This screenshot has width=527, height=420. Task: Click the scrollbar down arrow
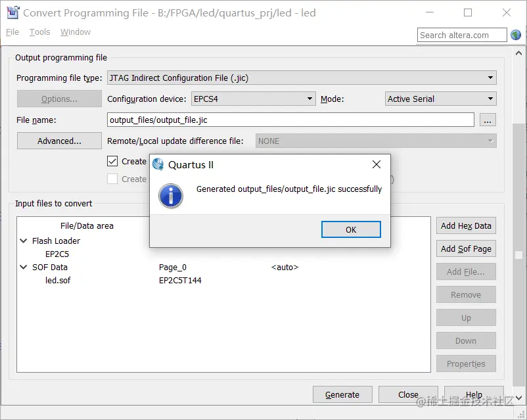(x=518, y=398)
